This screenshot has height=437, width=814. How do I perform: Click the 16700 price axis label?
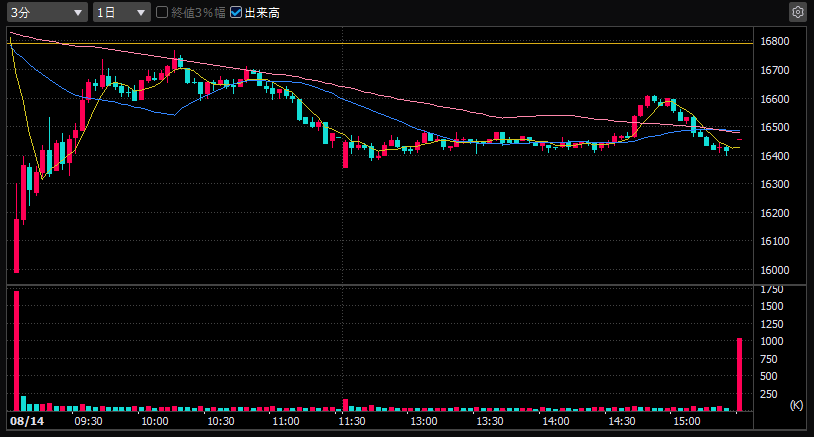point(775,70)
